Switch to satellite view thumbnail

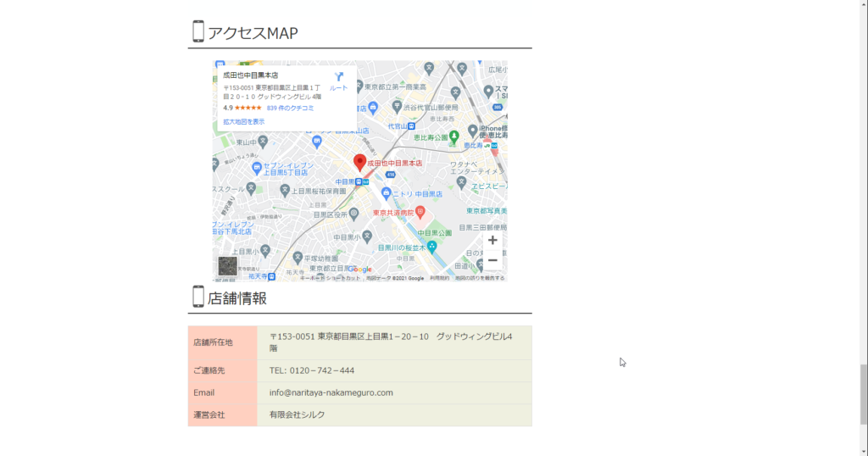pyautogui.click(x=227, y=266)
